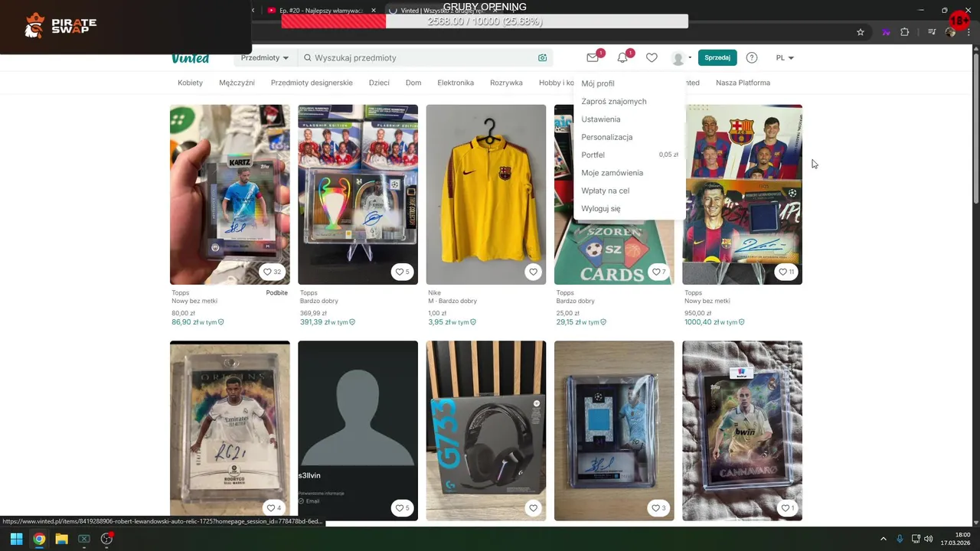Open the notifications bell icon
The height and width of the screenshot is (551, 980).
[x=622, y=57]
